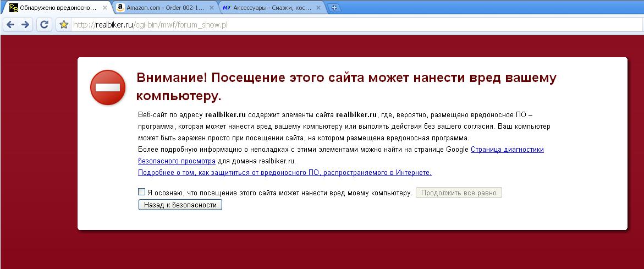Check the 'Я осознаю' risk acknowledgment checkbox
Viewport: 644px width, 269px height.
point(142,192)
